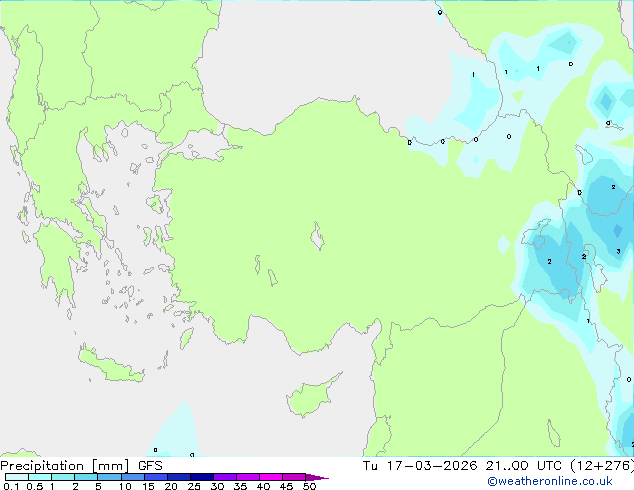This screenshot has height=490, width=634.
Task: Click the legend label '0.1'
Action: (11, 486)
